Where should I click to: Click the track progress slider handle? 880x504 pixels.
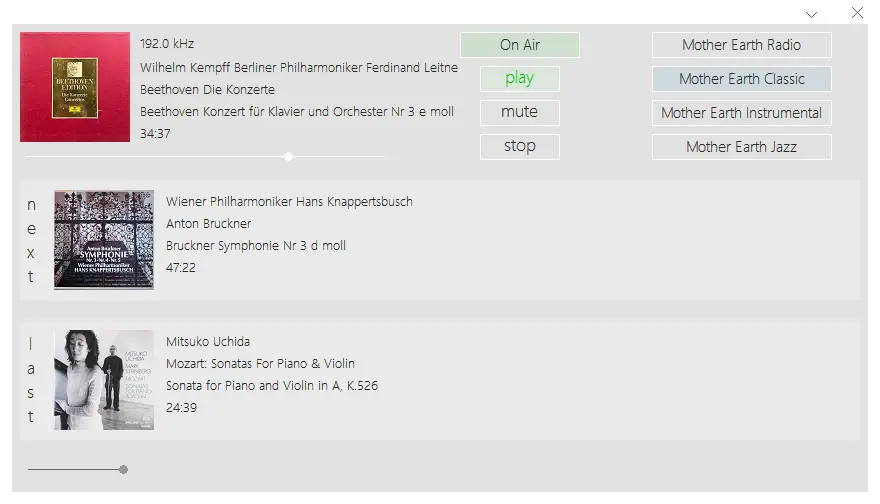pos(288,157)
